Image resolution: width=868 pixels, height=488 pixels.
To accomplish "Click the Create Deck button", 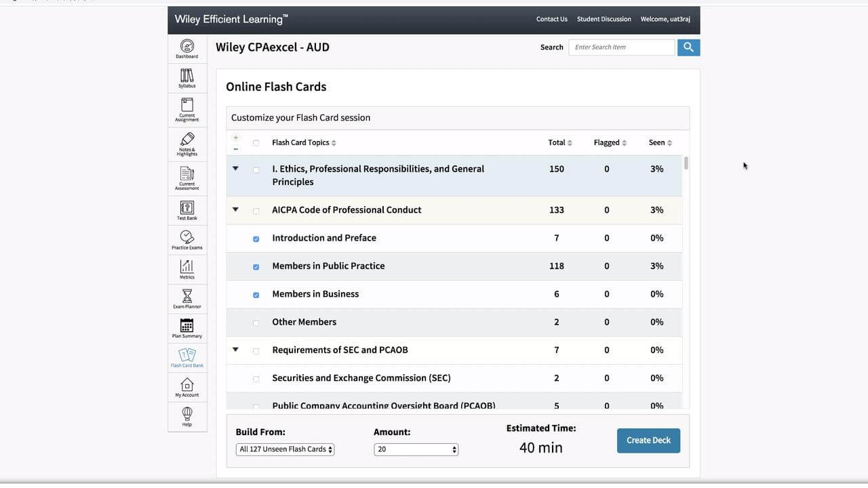I will [x=648, y=441].
